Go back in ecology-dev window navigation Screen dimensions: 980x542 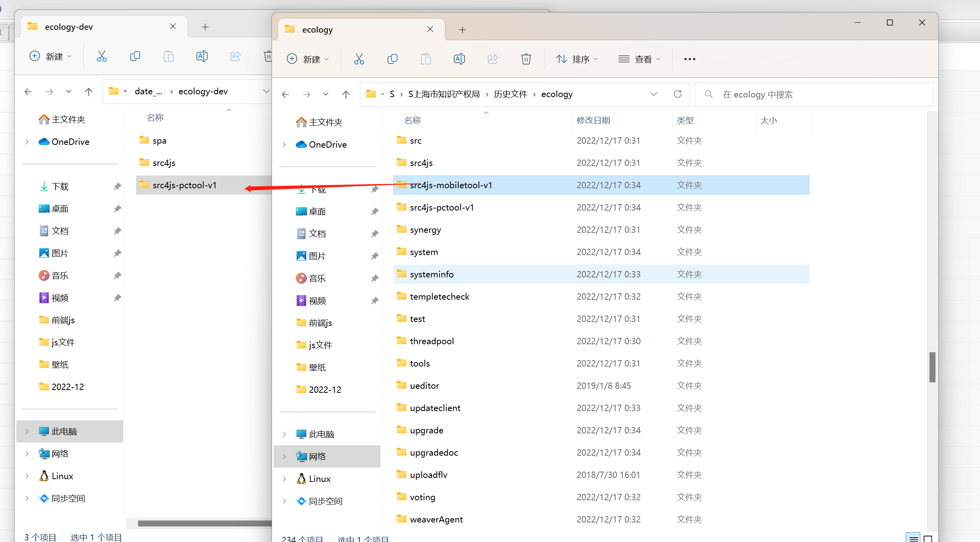pyautogui.click(x=28, y=92)
